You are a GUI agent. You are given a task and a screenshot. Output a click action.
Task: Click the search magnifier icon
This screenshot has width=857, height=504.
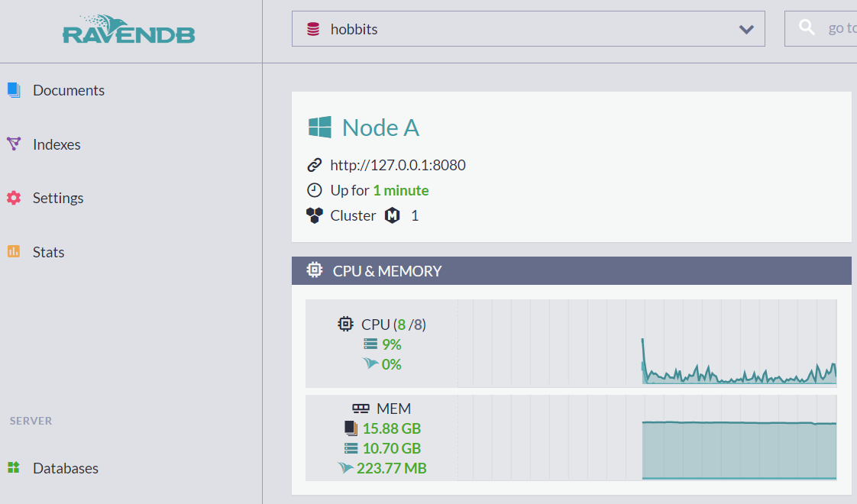pos(807,27)
